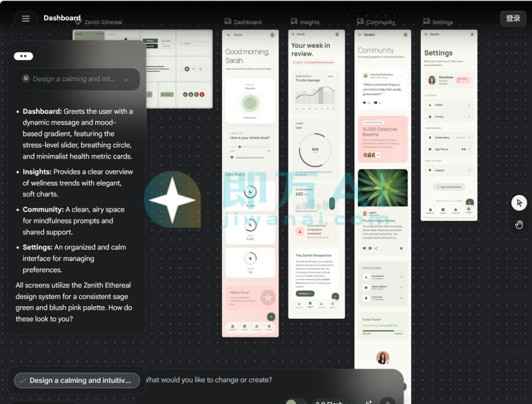Image resolution: width=532 pixels, height=404 pixels.
Task: Click the Zenith Ethereal design system icon
Action: pyautogui.click(x=78, y=22)
